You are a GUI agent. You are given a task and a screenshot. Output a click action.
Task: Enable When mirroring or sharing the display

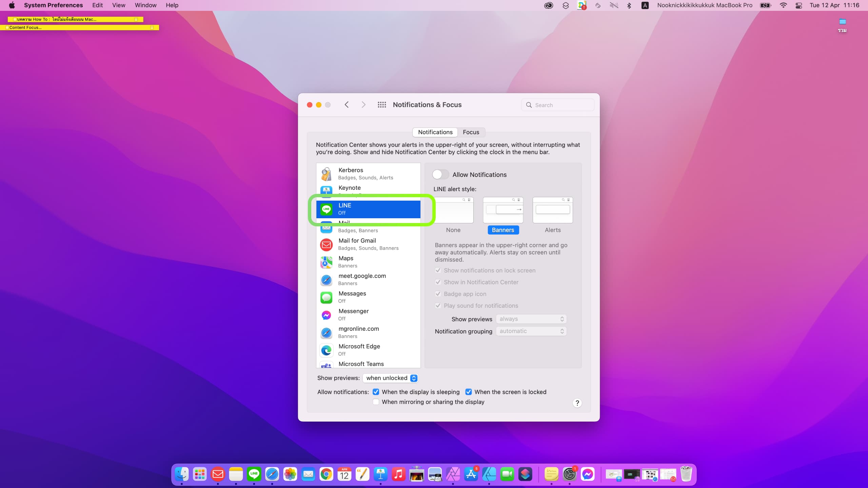[376, 402]
